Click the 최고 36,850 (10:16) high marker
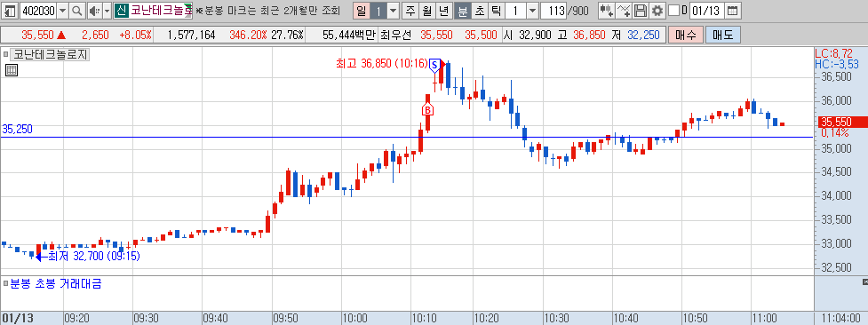The height and width of the screenshot is (325, 868). [x=382, y=65]
